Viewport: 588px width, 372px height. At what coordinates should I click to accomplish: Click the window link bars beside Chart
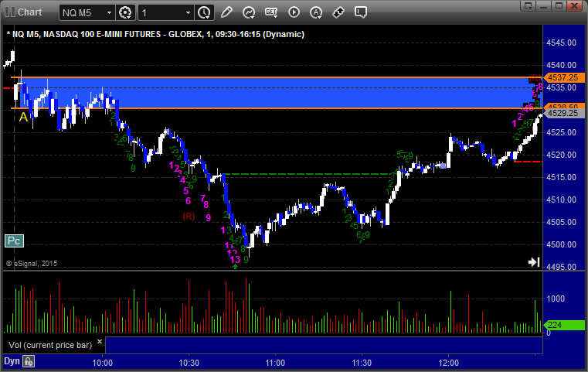10,12
